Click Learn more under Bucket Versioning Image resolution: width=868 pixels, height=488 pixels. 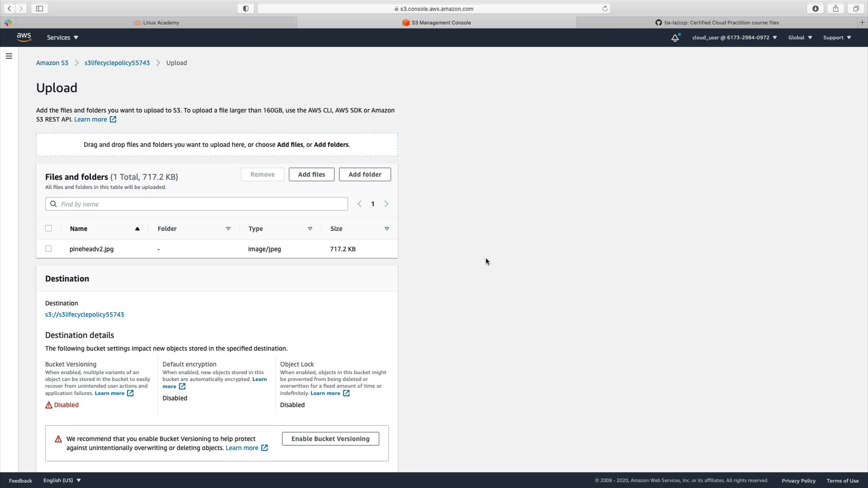pyautogui.click(x=109, y=393)
